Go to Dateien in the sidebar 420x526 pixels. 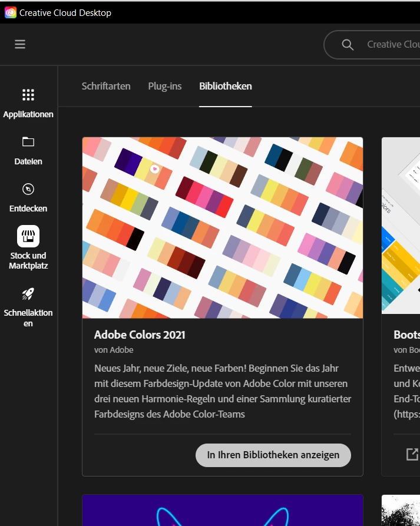coord(28,151)
